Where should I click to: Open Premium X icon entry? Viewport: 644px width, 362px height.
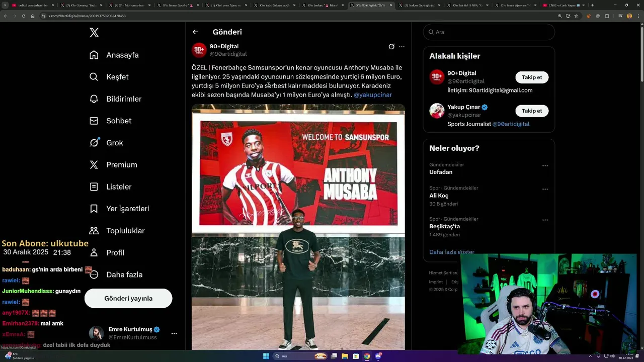tap(94, 165)
